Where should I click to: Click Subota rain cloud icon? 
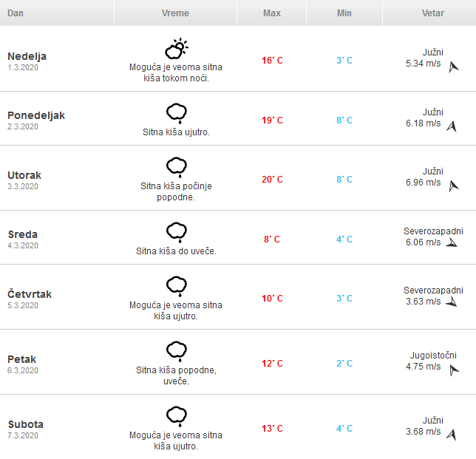pyautogui.click(x=176, y=416)
